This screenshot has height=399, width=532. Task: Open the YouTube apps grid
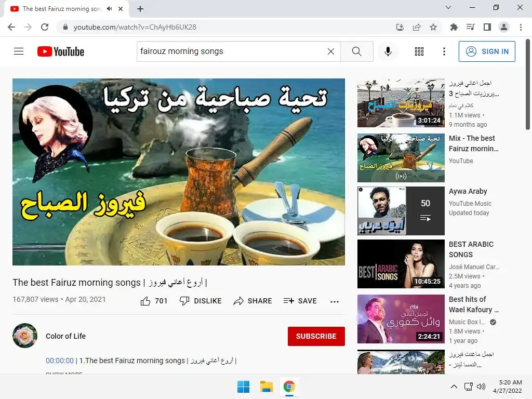(419, 51)
